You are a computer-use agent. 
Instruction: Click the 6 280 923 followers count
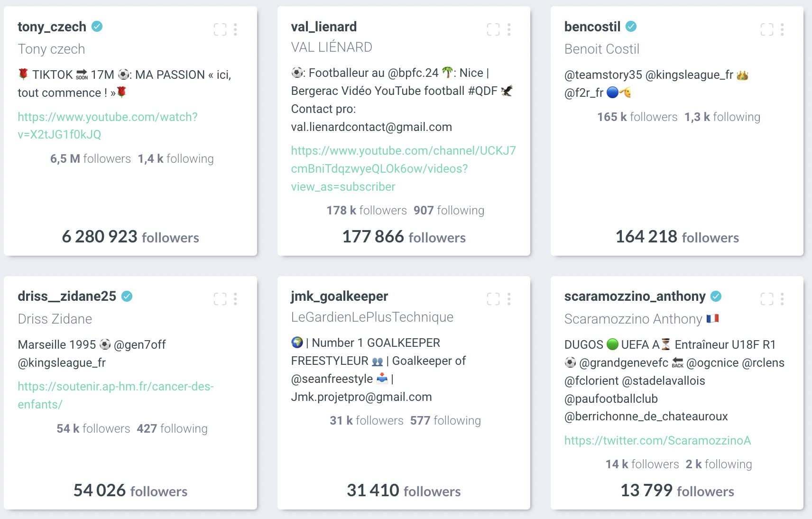[130, 237]
